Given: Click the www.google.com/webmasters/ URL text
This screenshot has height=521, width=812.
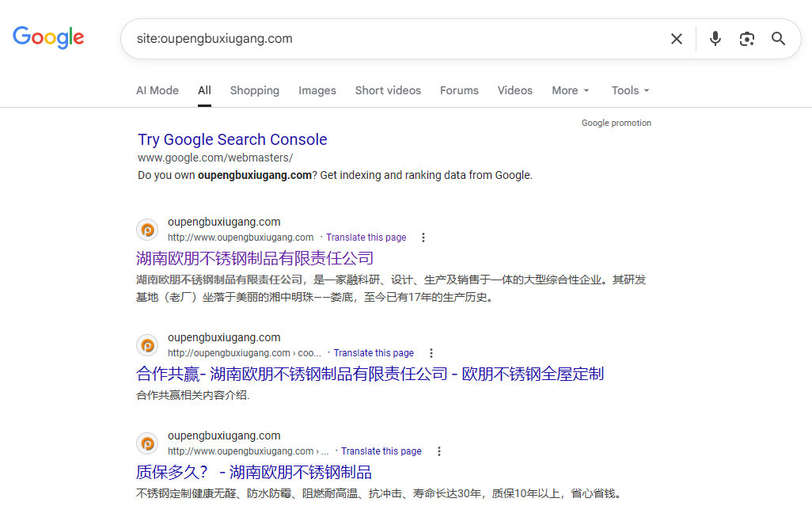Looking at the screenshot, I should point(215,158).
